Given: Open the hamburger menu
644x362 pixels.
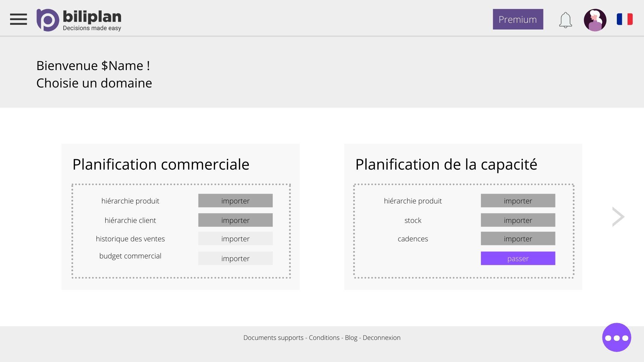Looking at the screenshot, I should coord(18,19).
